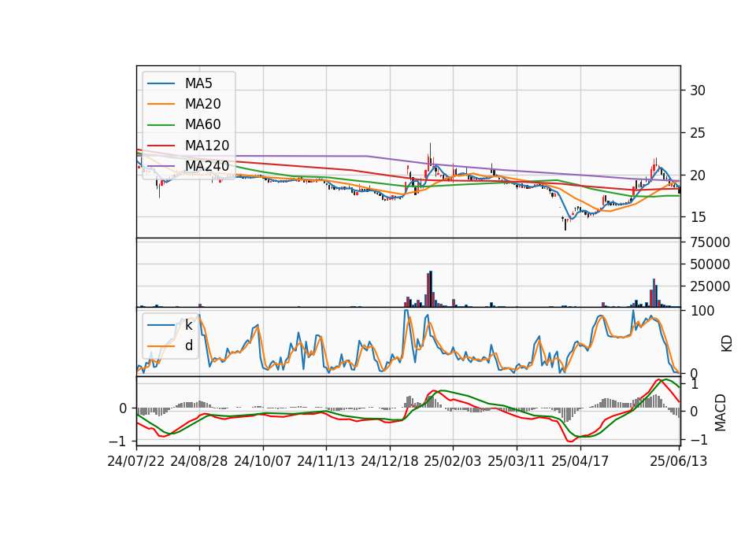Click the k legend label in KD panel
The width and height of the screenshot is (756, 543).
[188, 325]
